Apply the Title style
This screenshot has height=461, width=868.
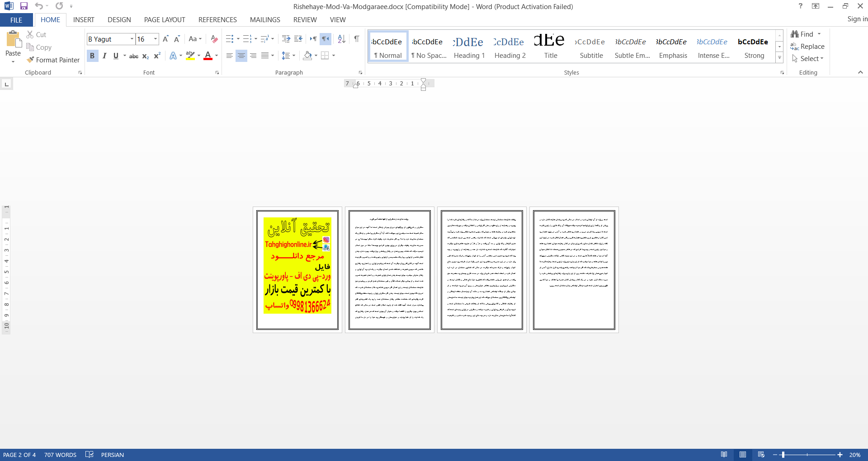(551, 47)
